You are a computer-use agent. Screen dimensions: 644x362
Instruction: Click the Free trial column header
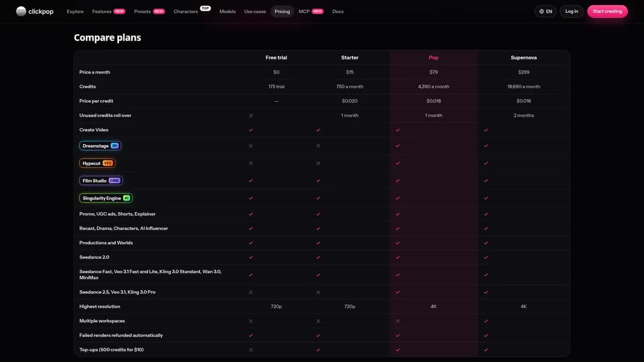coord(276,57)
